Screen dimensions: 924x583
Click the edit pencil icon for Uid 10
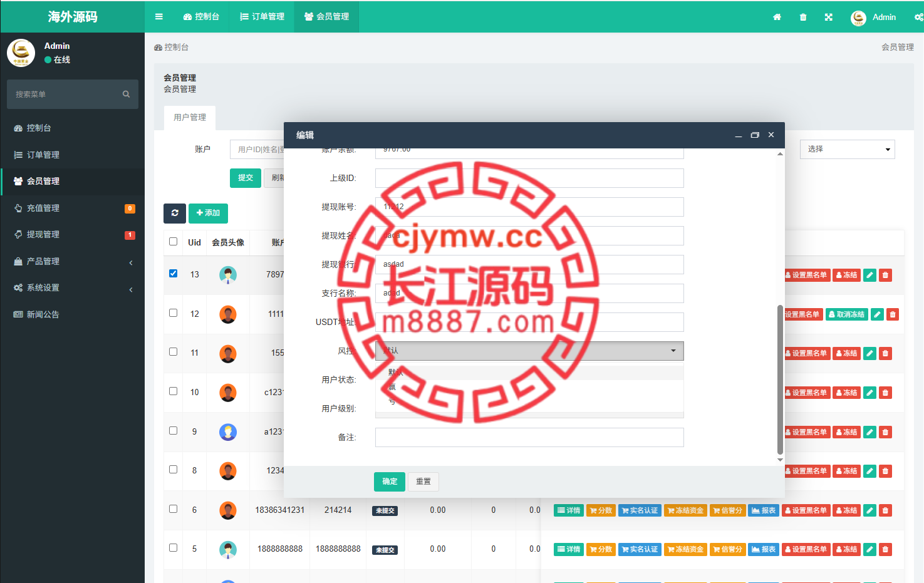(x=869, y=393)
